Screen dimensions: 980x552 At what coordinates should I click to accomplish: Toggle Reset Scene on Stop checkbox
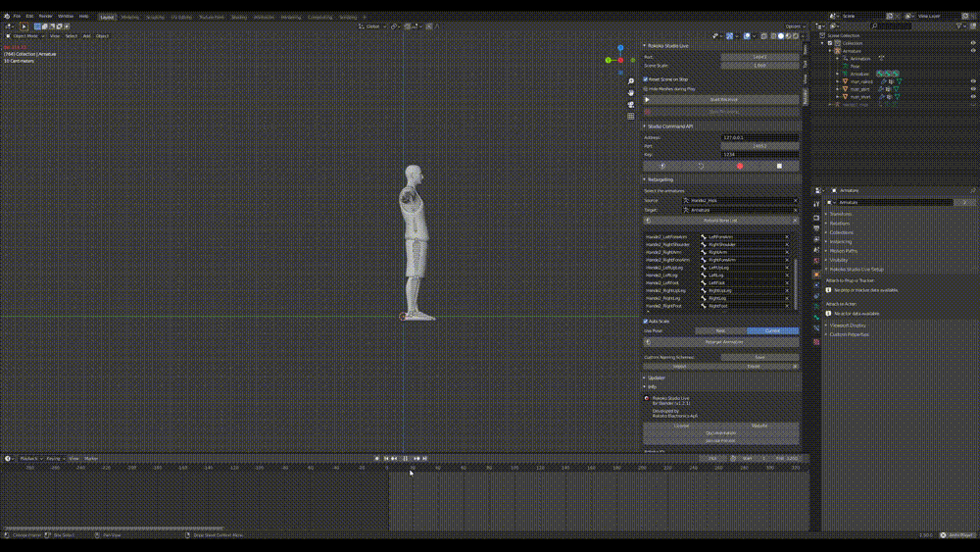[x=646, y=79]
